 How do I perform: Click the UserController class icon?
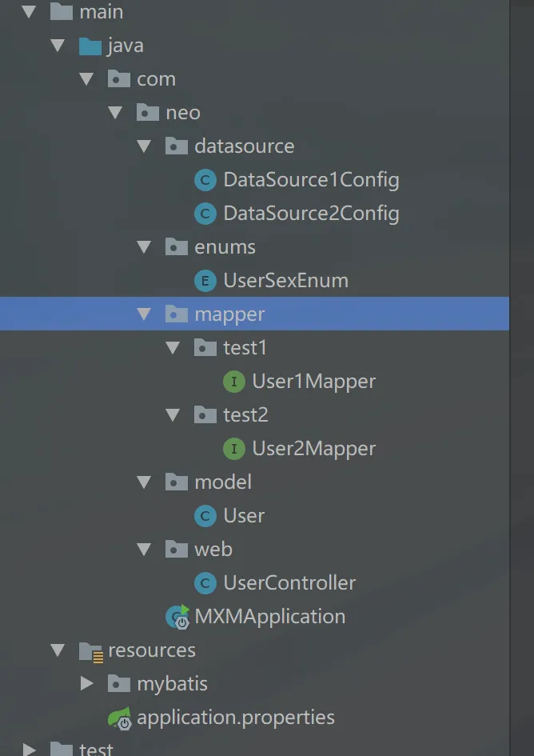(x=205, y=583)
